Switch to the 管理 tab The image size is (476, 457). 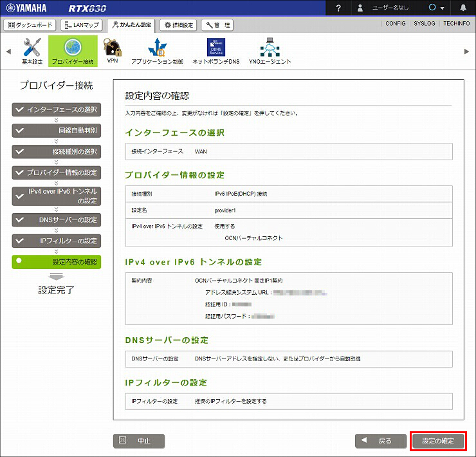[x=217, y=25]
